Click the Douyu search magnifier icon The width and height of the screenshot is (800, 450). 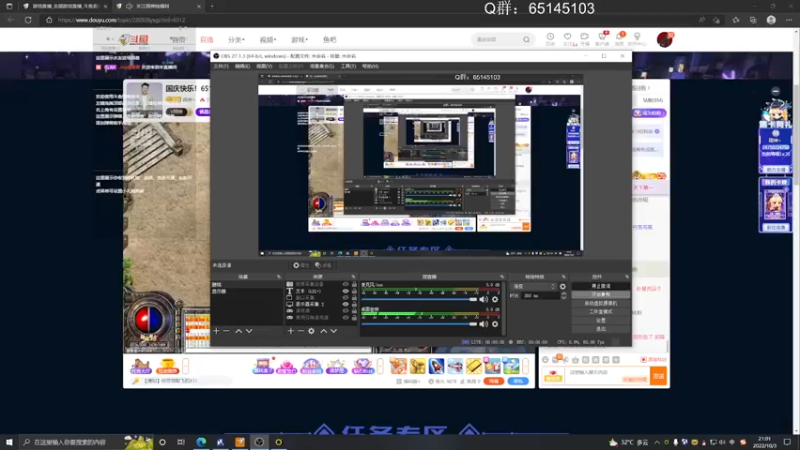pyautogui.click(x=526, y=39)
